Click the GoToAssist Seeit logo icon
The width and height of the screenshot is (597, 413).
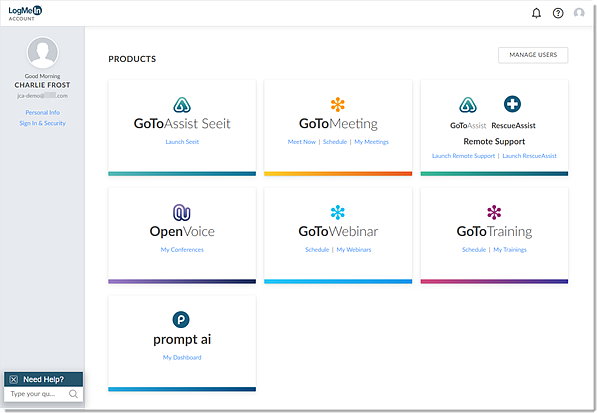pyautogui.click(x=182, y=105)
